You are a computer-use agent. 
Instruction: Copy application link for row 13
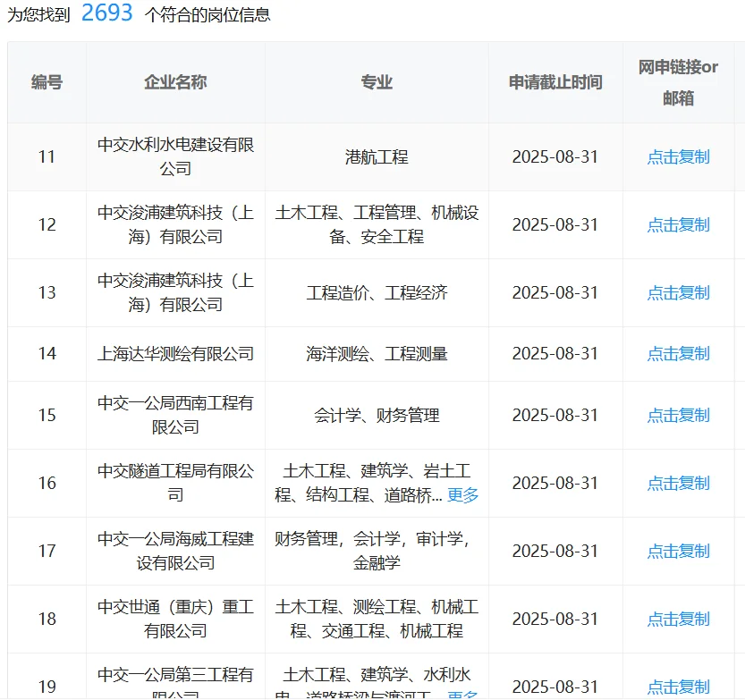coord(678,293)
